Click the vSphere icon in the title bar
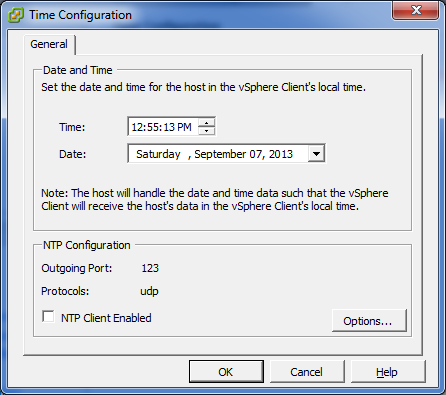 [x=16, y=15]
